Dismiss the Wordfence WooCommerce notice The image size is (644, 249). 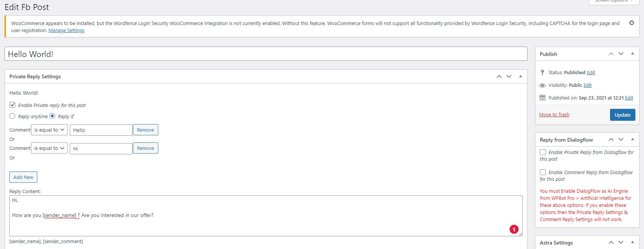(x=631, y=23)
